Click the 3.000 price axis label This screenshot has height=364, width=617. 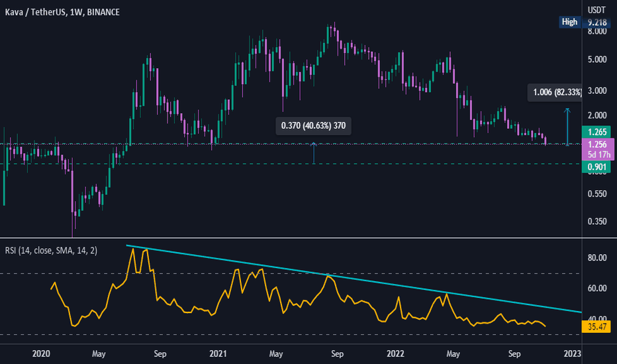point(597,91)
